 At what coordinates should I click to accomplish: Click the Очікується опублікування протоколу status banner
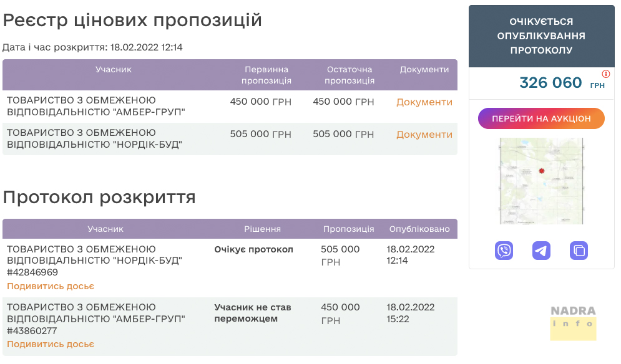(541, 36)
